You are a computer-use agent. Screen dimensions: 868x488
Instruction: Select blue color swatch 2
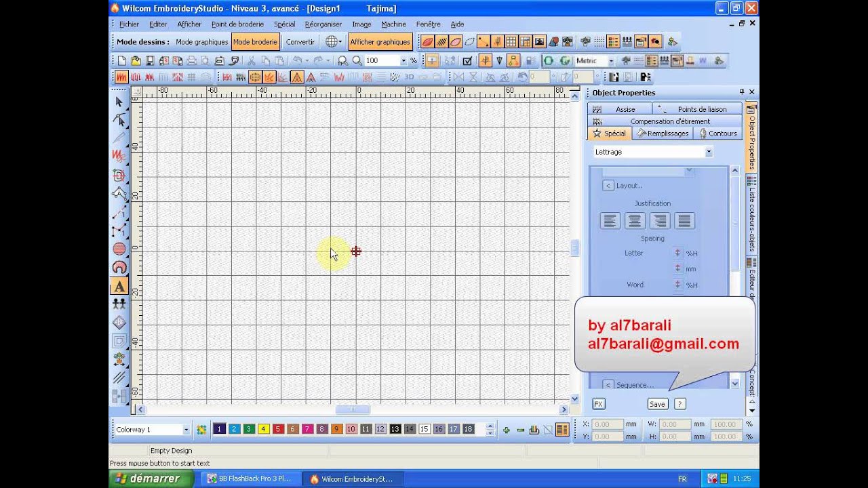coord(234,429)
